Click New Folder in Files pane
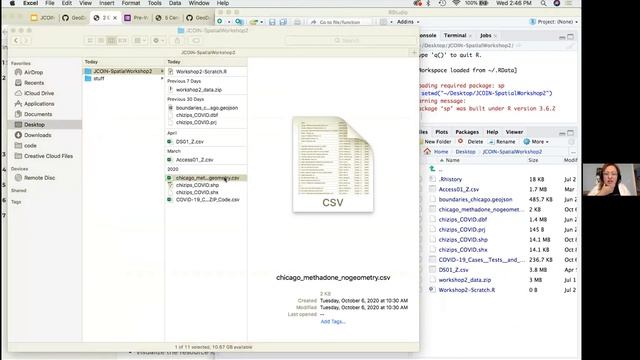Image resolution: width=640 pixels, height=360 pixels. [435, 142]
